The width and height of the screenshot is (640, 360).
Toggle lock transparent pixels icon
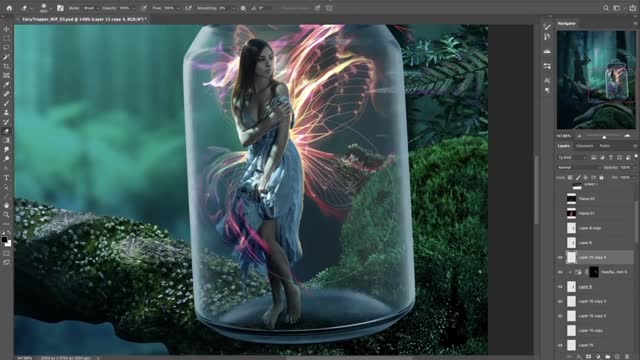[x=570, y=178]
